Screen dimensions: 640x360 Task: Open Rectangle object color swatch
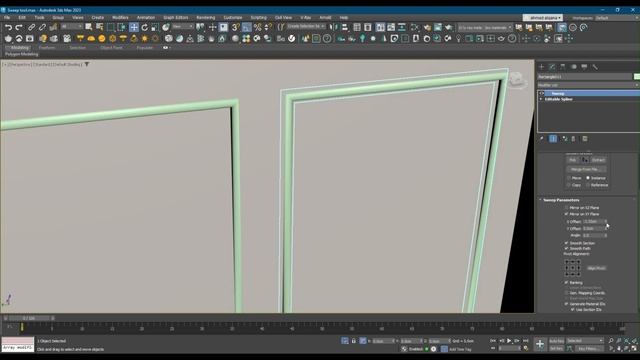tap(637, 77)
